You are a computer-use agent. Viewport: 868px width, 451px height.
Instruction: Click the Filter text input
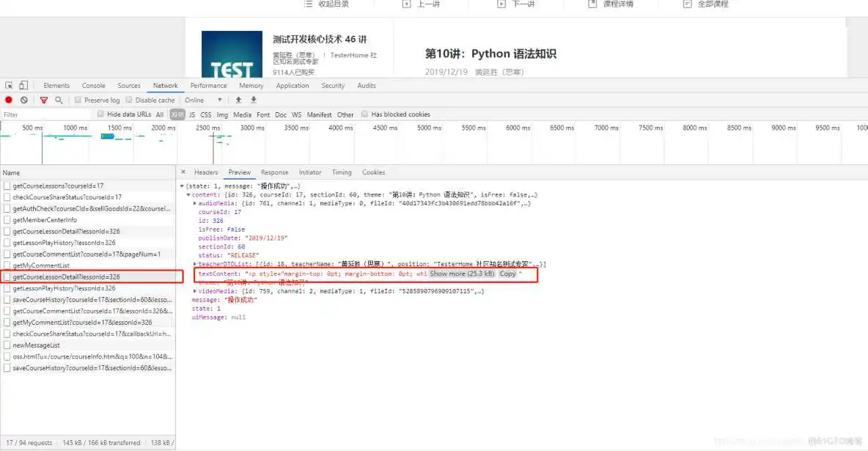[x=46, y=114]
